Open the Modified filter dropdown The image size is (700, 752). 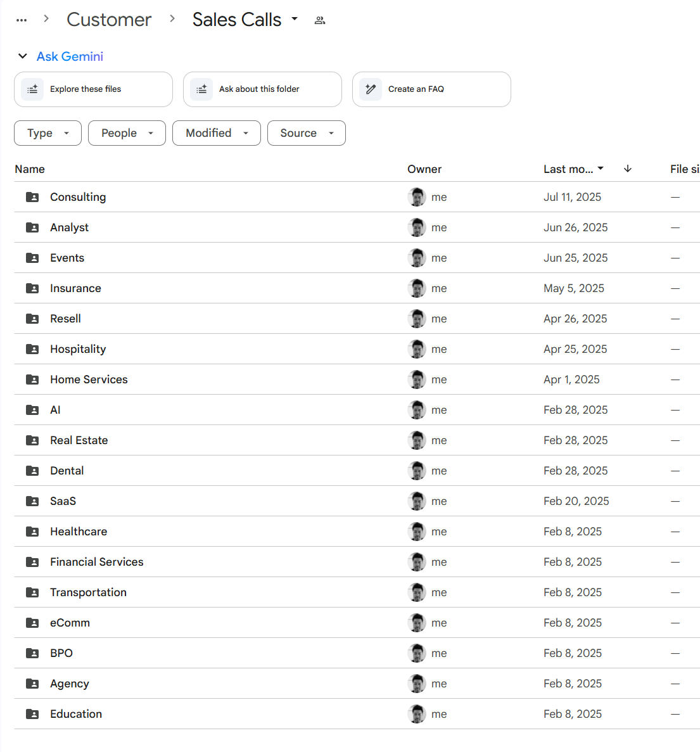click(x=217, y=133)
